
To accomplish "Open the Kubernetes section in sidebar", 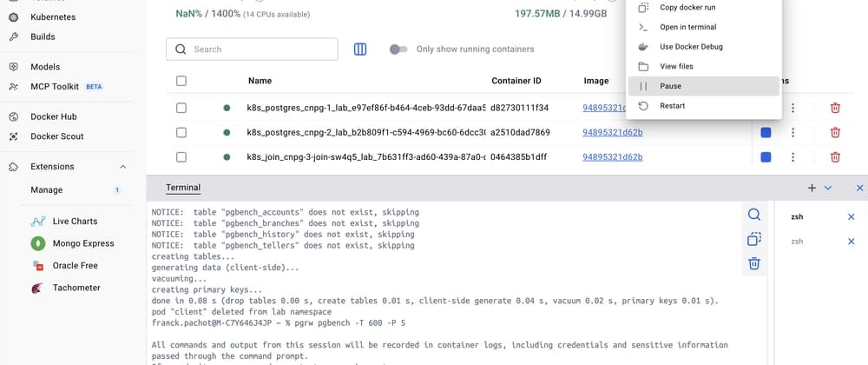I will (53, 17).
